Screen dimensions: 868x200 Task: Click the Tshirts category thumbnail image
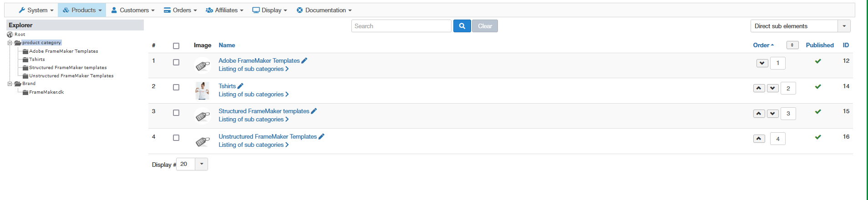[202, 90]
